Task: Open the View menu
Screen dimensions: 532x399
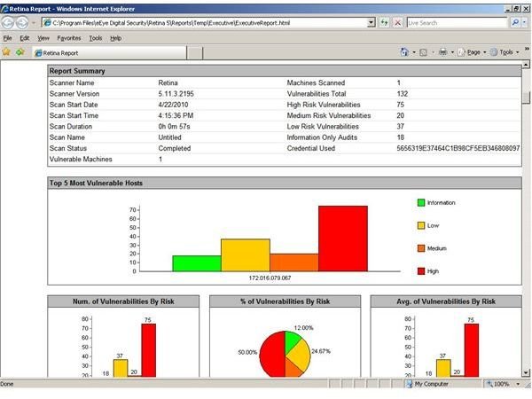Action: (x=43, y=38)
